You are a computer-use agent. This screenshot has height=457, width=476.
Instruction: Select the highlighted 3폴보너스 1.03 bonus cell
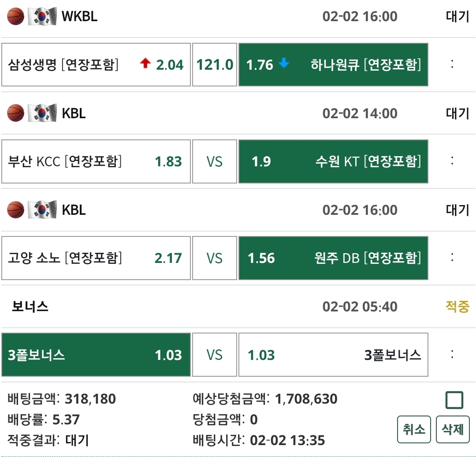[96, 355]
